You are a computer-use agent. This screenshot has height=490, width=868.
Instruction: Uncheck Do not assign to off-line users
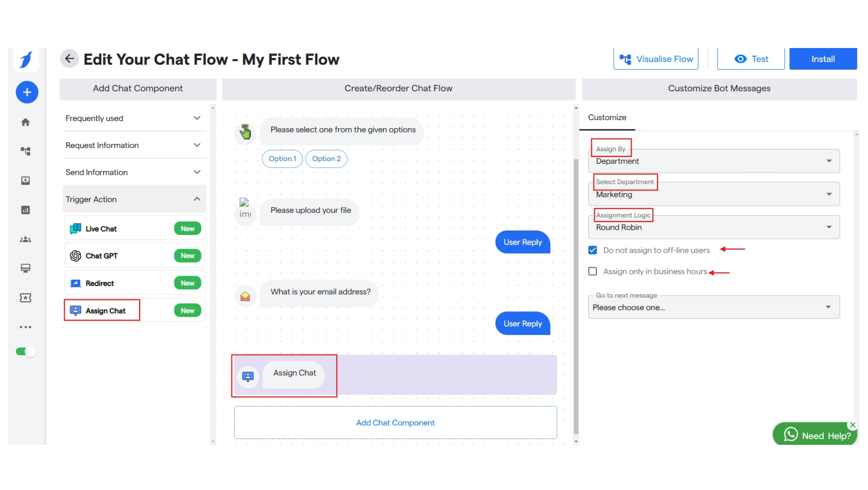[x=593, y=250]
